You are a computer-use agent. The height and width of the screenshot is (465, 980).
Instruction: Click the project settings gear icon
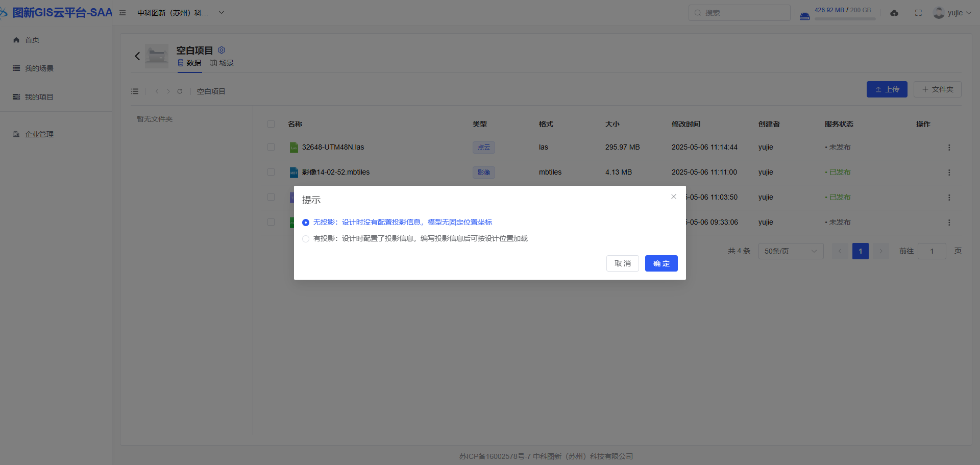pyautogui.click(x=222, y=50)
